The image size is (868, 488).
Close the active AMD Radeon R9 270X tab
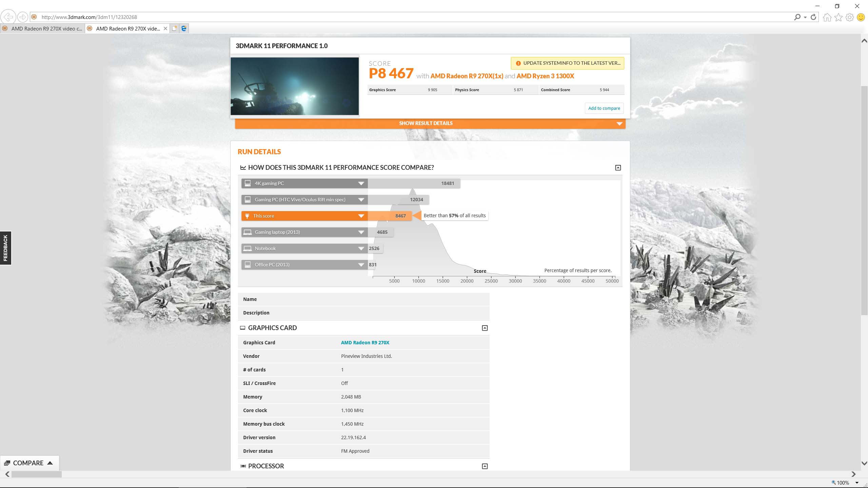165,28
